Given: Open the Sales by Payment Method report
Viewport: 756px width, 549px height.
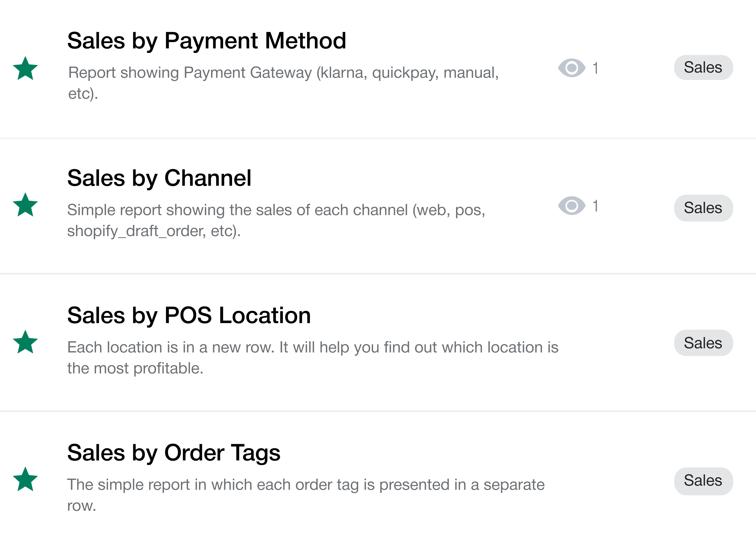Looking at the screenshot, I should (x=207, y=40).
